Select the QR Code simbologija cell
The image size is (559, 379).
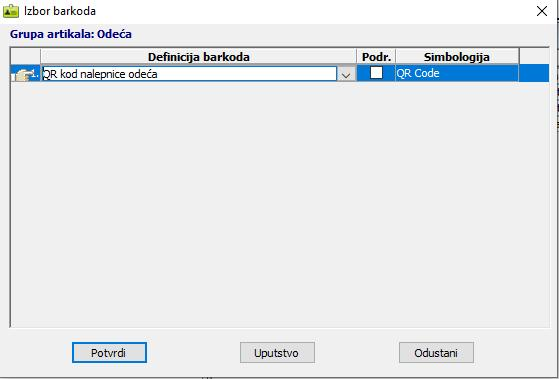tap(457, 73)
